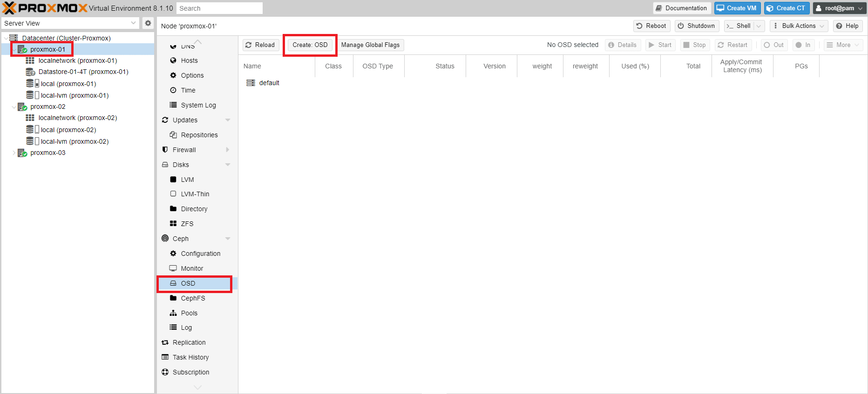The height and width of the screenshot is (394, 868).
Task: Open the Pools menu item
Action: [x=197, y=313]
